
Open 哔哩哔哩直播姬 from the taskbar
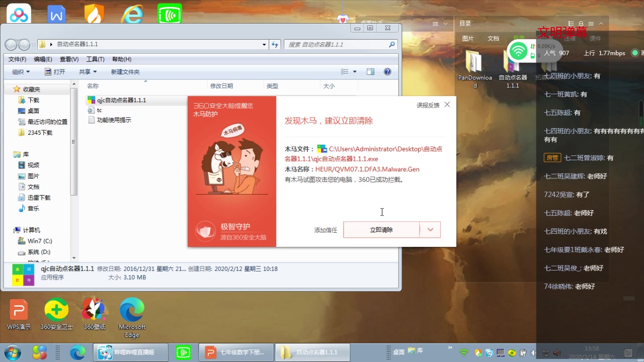[130, 352]
